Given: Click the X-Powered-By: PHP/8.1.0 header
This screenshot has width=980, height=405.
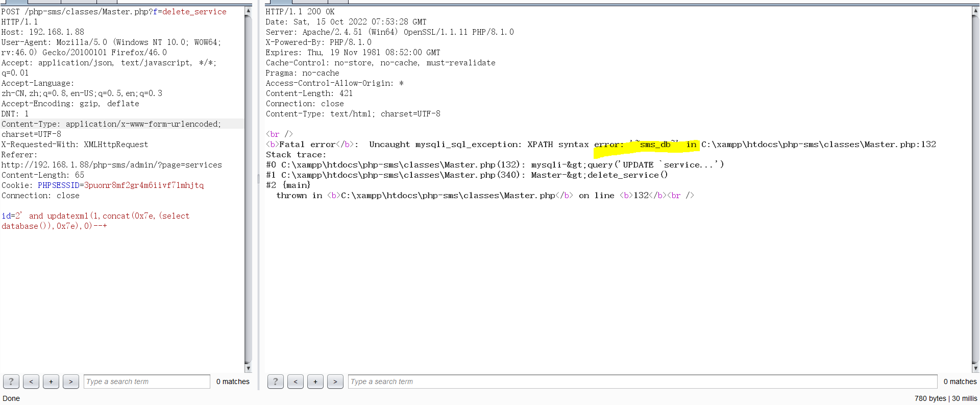Looking at the screenshot, I should 318,42.
